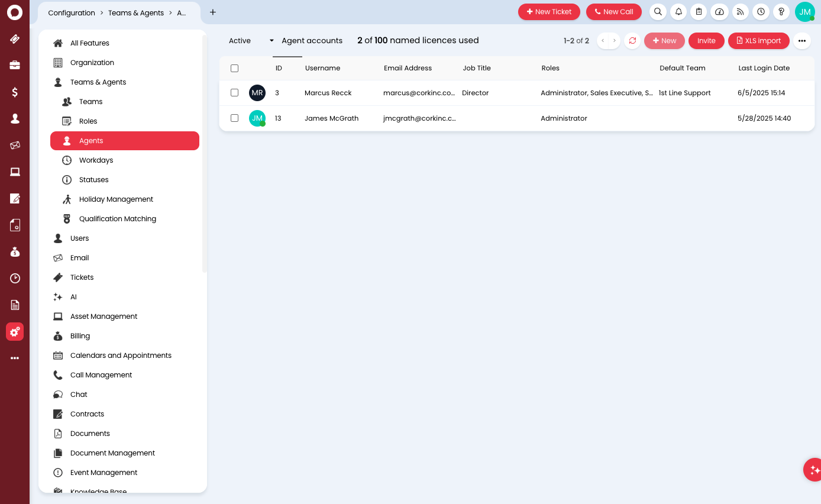Open the three-dot more actions menu
The image size is (821, 504).
(802, 41)
